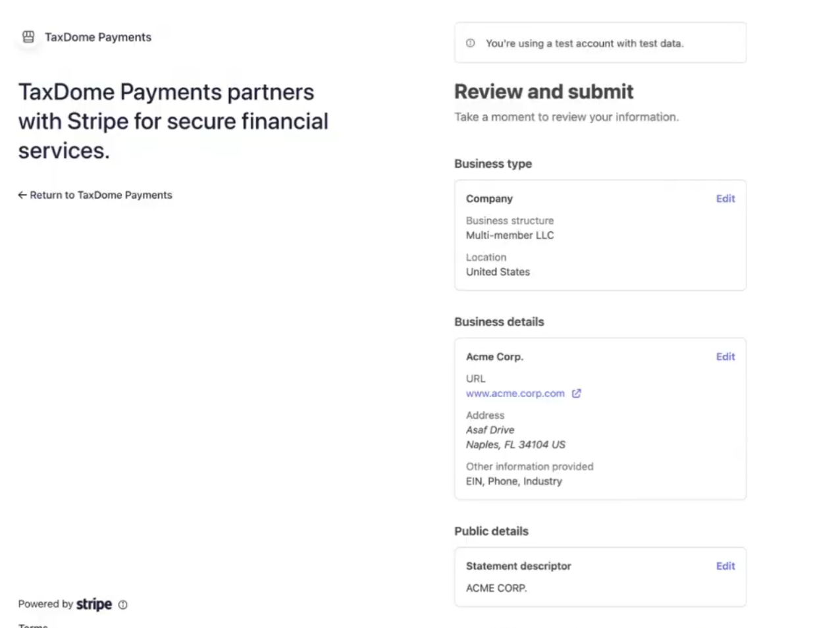Edit the Business type section
Image resolution: width=840 pixels, height=628 pixels.
click(725, 199)
